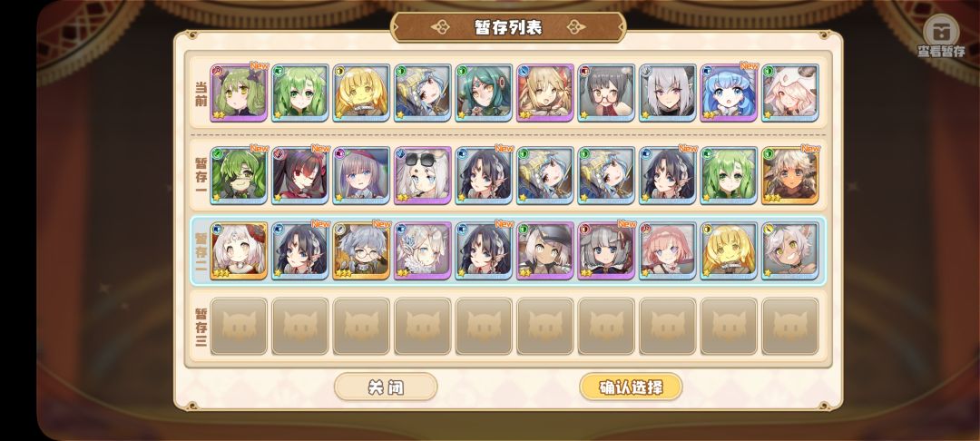Select the 暂存一 row label
980x441 pixels.
[x=201, y=175]
